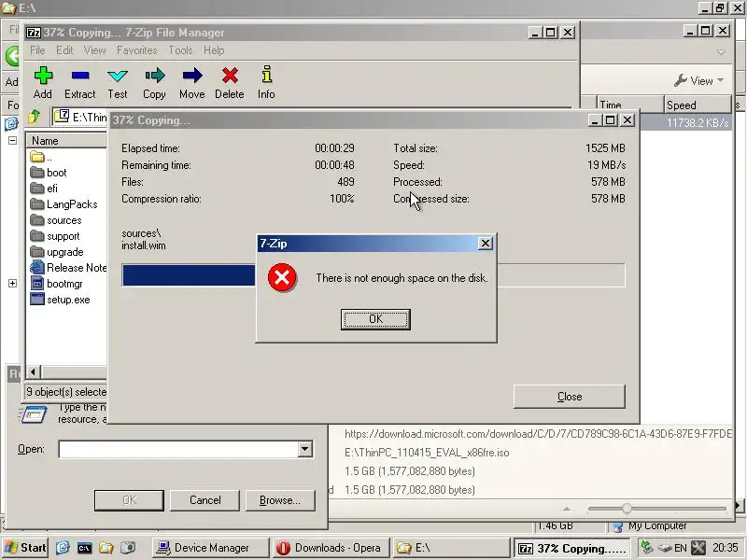Click the Info toolbar icon
This screenshot has width=747, height=560.
pos(266,82)
